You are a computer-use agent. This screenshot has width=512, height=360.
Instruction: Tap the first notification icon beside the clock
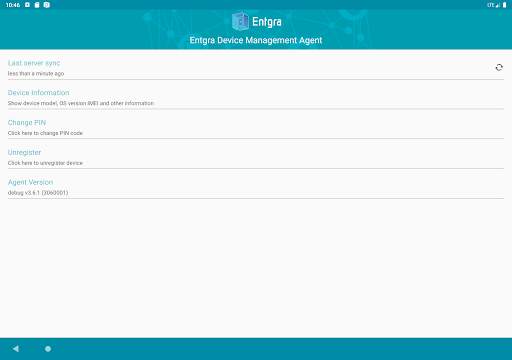pyautogui.click(x=27, y=5)
